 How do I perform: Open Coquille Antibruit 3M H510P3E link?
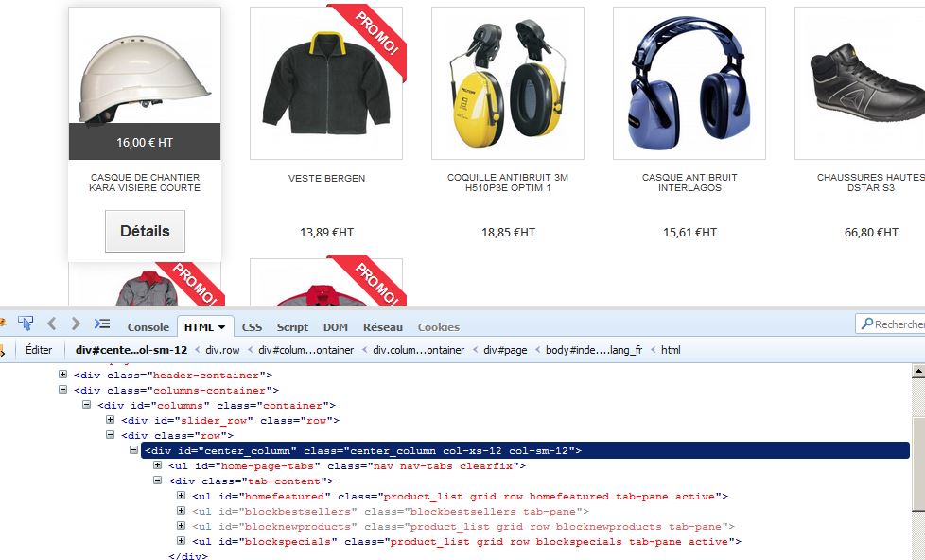(x=508, y=183)
